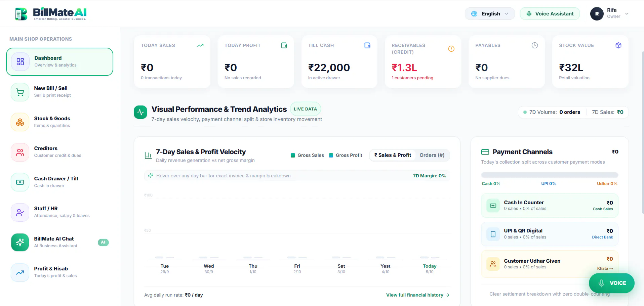Click the Receivables warning alert icon

451,49
